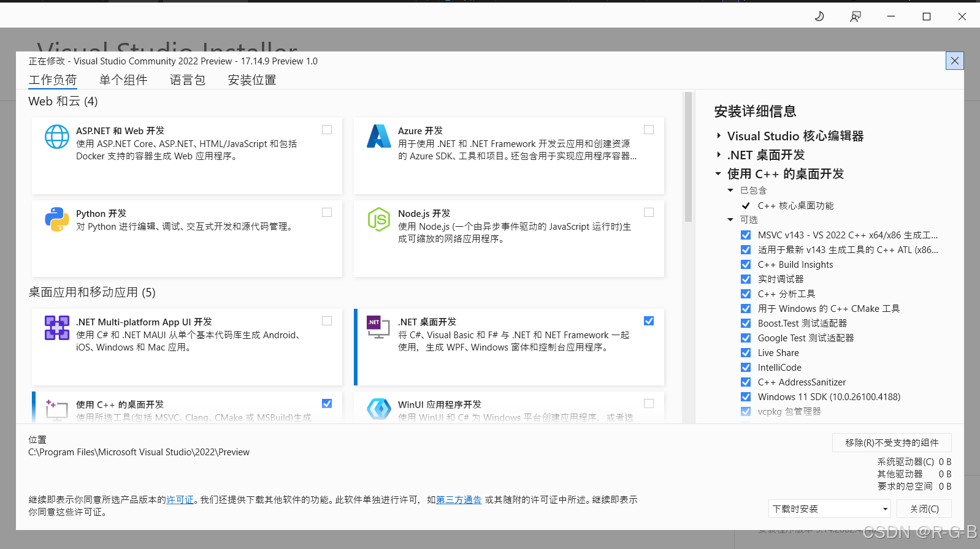Image resolution: width=980 pixels, height=549 pixels.
Task: Click the Web 和云 (4) section heading
Action: click(63, 101)
